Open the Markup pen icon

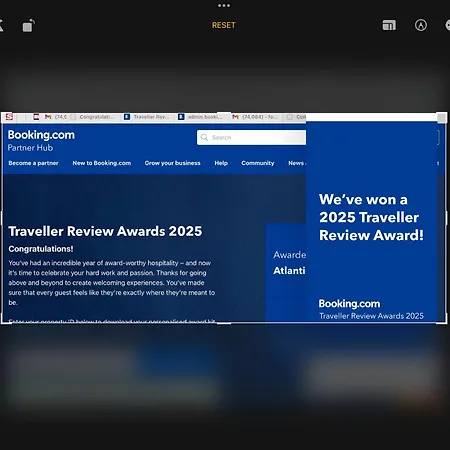[x=421, y=25]
